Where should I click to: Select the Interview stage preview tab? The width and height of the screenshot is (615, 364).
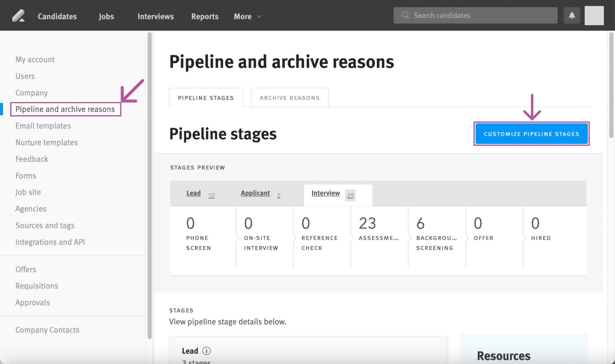click(x=326, y=193)
